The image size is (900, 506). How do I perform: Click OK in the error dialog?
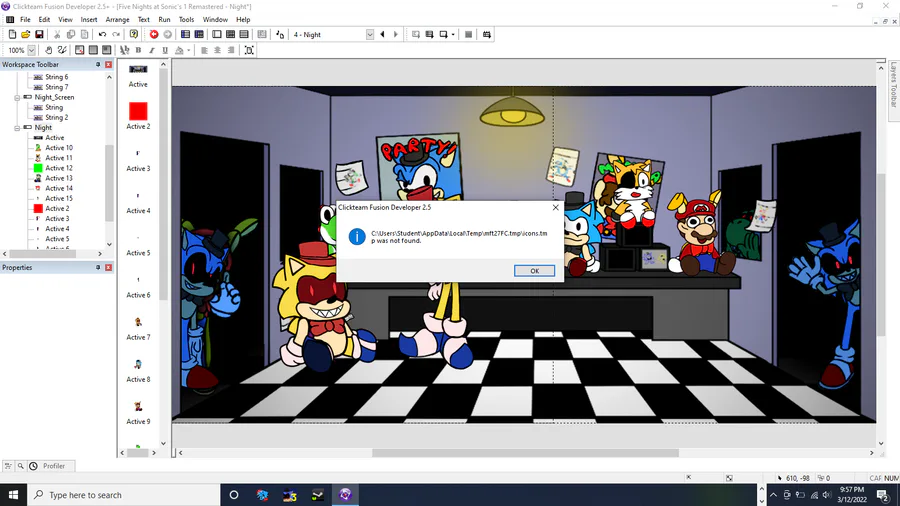pyautogui.click(x=534, y=271)
